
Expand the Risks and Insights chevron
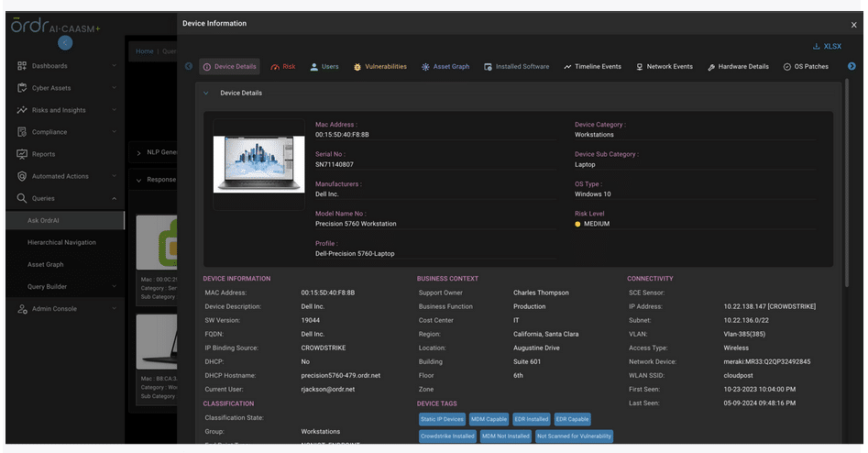(114, 110)
